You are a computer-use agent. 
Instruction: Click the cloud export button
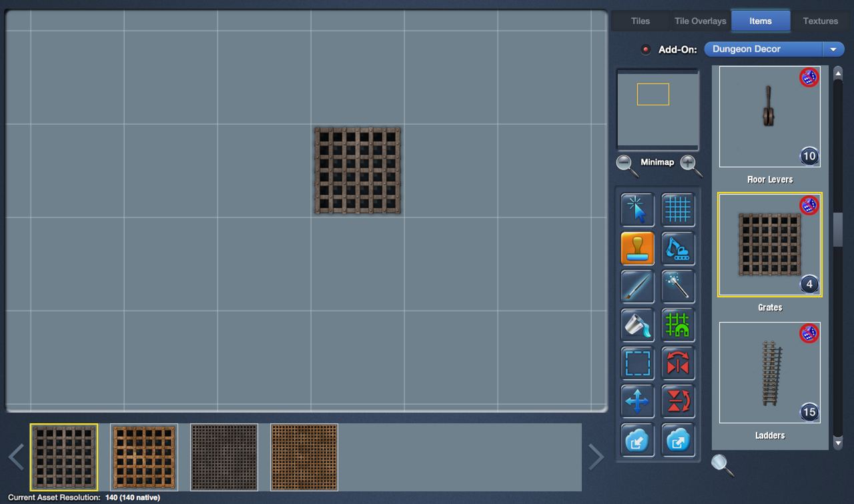click(x=678, y=440)
